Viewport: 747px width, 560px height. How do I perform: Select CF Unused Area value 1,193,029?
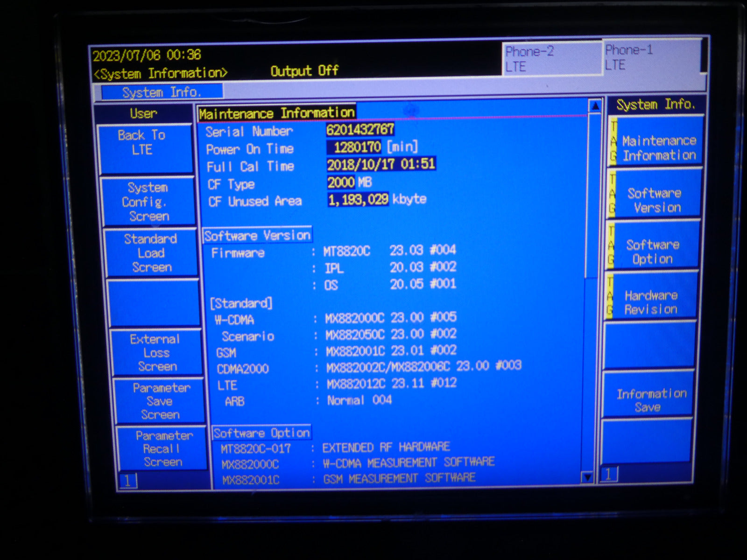click(358, 200)
